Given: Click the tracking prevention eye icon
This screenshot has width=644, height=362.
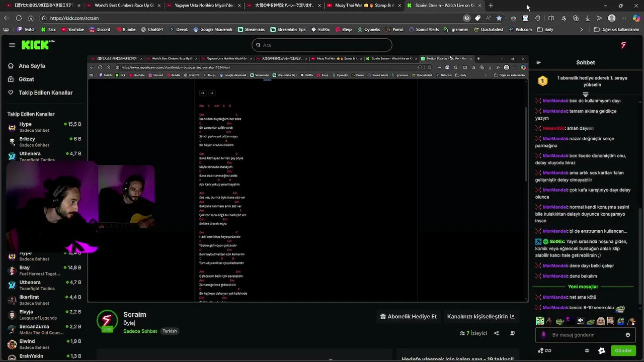Looking at the screenshot, I should pyautogui.click(x=467, y=18).
